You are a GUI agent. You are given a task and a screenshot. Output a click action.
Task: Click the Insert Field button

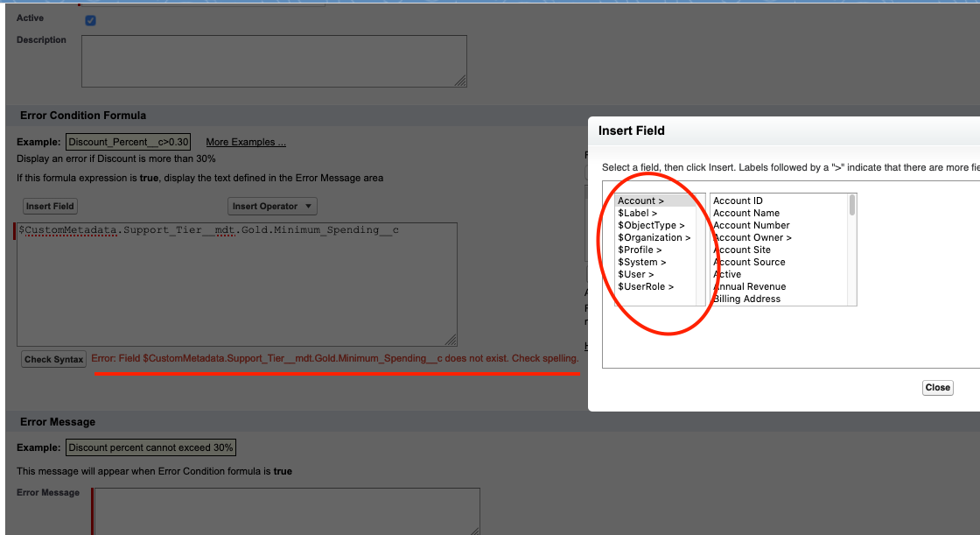[50, 206]
